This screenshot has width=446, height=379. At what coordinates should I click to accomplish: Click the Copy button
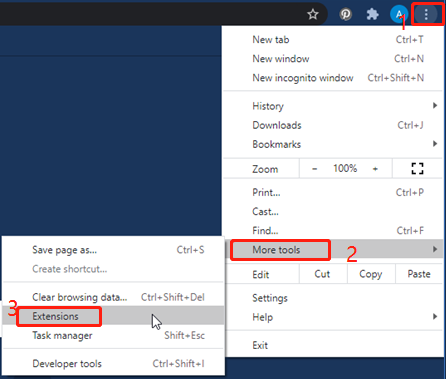pyautogui.click(x=371, y=274)
